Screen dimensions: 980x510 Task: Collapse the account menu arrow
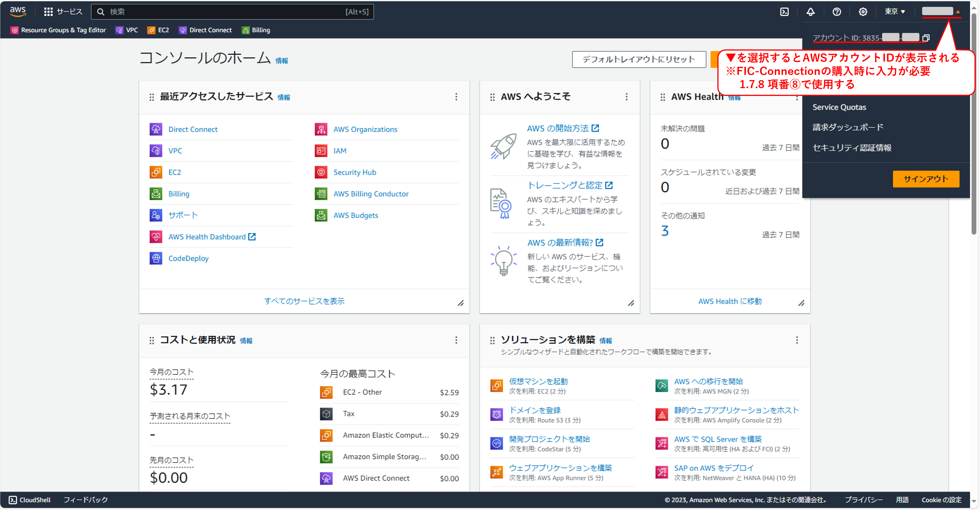point(958,12)
